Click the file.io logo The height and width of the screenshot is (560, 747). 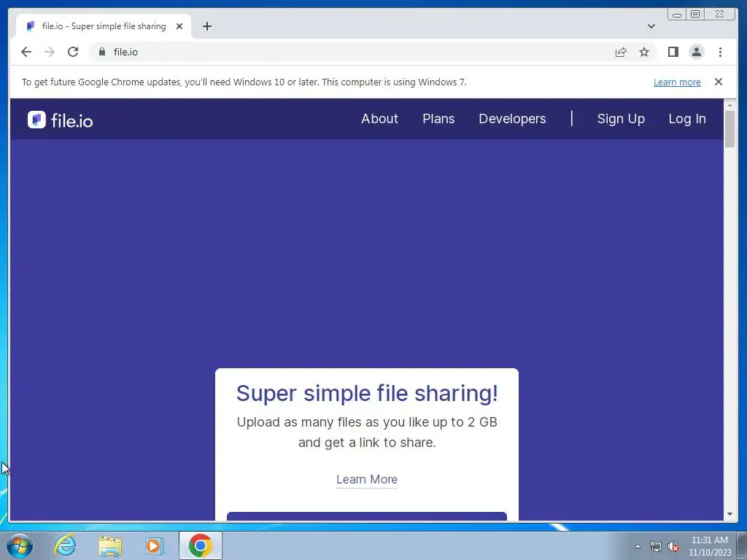coord(60,120)
